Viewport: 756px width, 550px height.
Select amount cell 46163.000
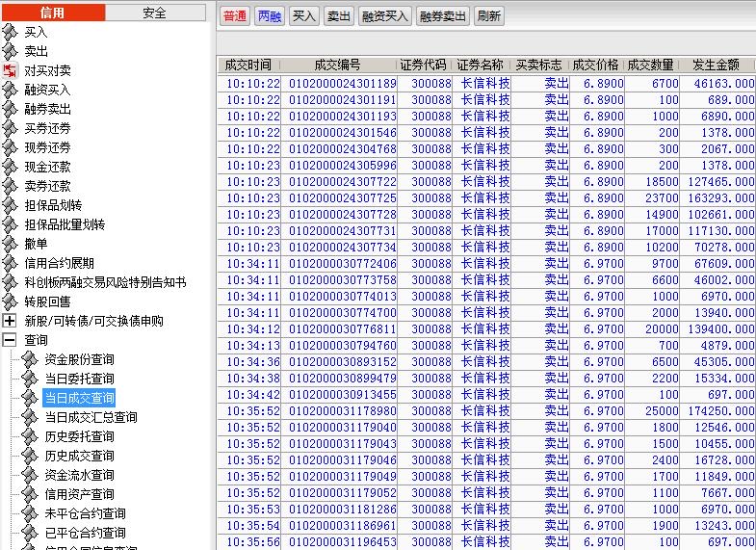point(724,84)
